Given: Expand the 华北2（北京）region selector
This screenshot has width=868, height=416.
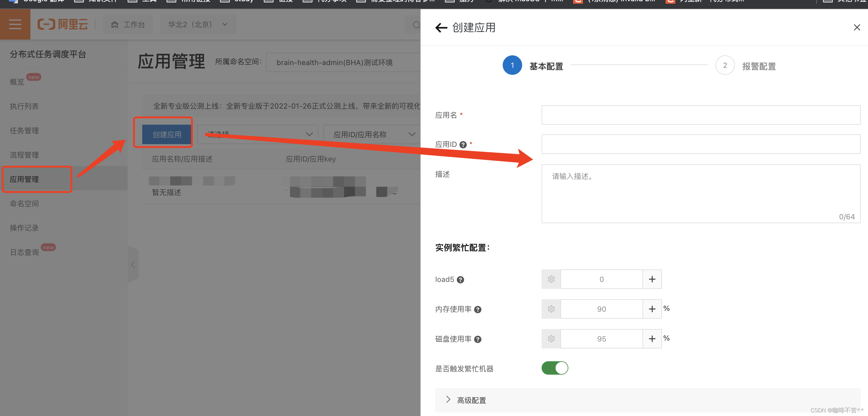Looking at the screenshot, I should 198,24.
